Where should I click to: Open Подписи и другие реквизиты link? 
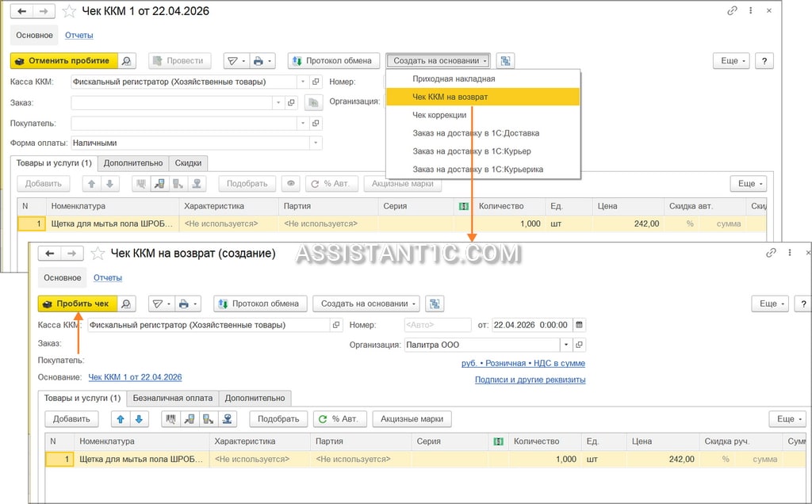(x=530, y=380)
